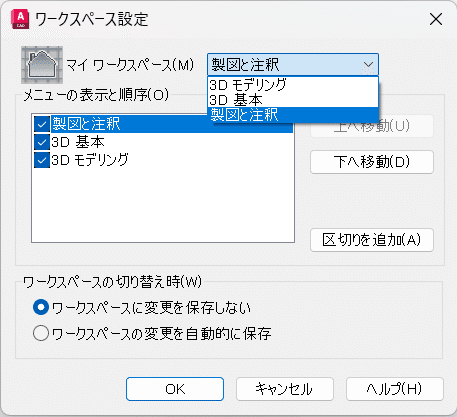Click the house workspace icon beside マイ ワークスペース
This screenshot has width=457, height=417.
[42, 65]
